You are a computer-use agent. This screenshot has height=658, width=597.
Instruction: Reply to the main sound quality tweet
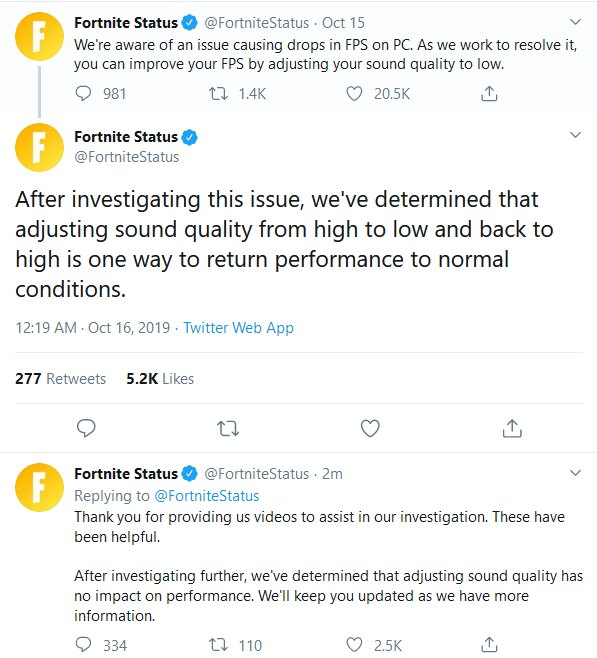pyautogui.click(x=86, y=428)
